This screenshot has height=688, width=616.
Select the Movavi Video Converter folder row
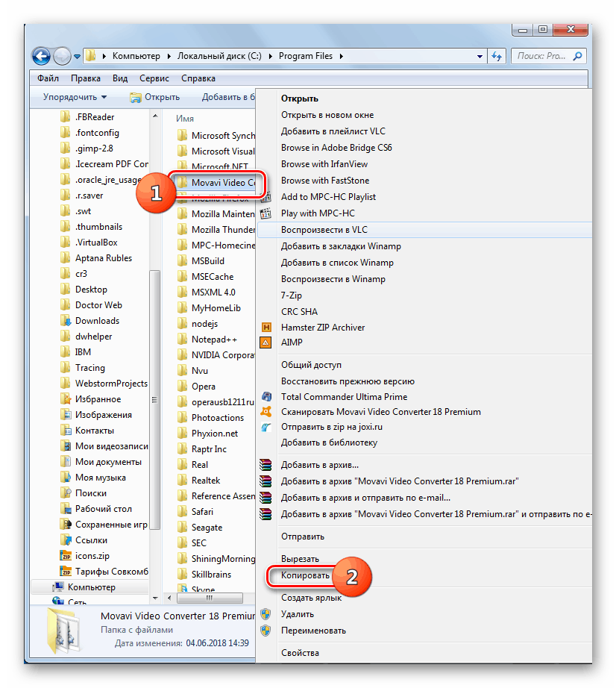(216, 183)
